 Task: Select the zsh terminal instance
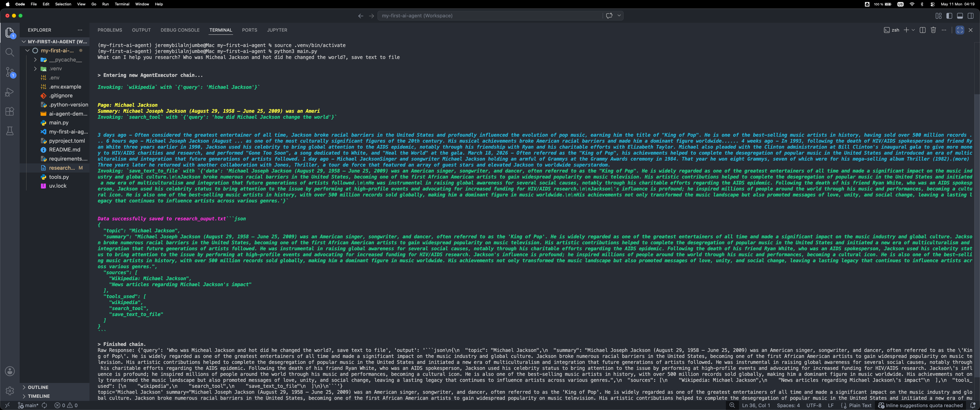point(891,30)
